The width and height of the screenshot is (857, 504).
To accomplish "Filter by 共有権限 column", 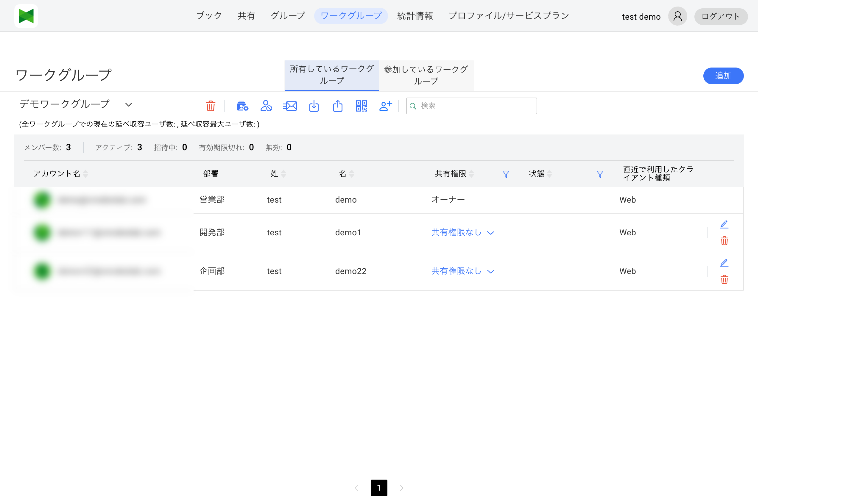I will tap(506, 174).
